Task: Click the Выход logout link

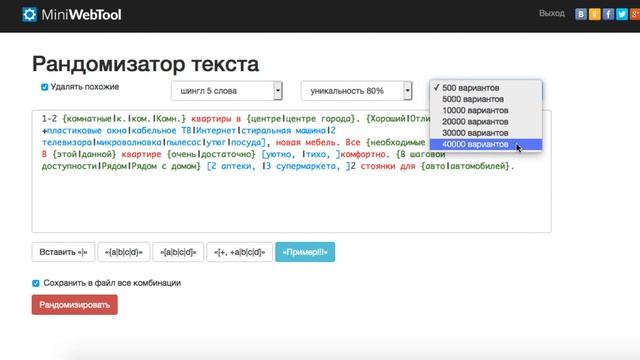Action: pyautogui.click(x=552, y=13)
